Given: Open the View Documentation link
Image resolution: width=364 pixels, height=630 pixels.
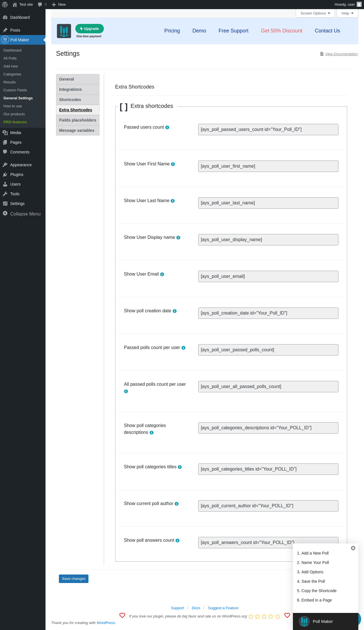Looking at the screenshot, I should point(341,54).
